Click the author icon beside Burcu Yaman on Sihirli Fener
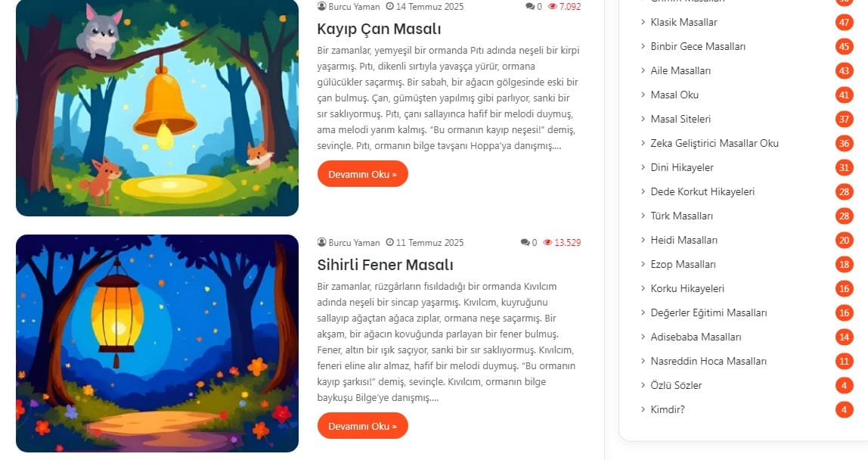This screenshot has height=460, width=868. 321,242
